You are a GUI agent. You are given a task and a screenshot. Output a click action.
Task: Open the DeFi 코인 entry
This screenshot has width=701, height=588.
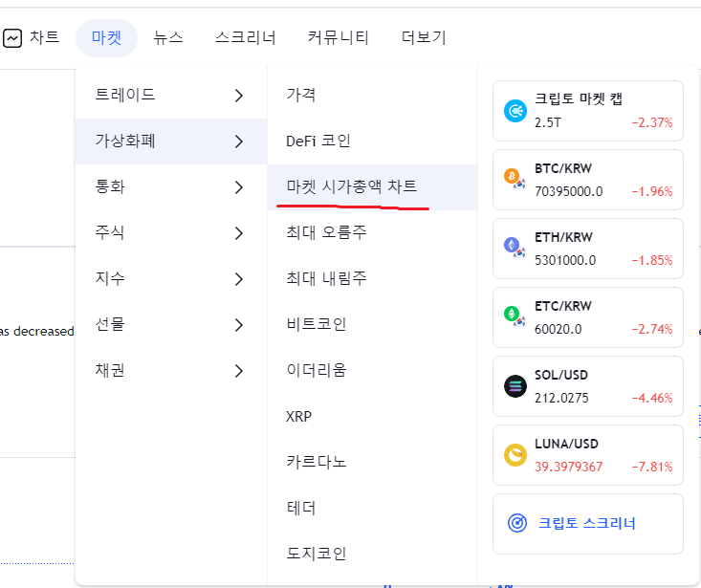pyautogui.click(x=318, y=141)
